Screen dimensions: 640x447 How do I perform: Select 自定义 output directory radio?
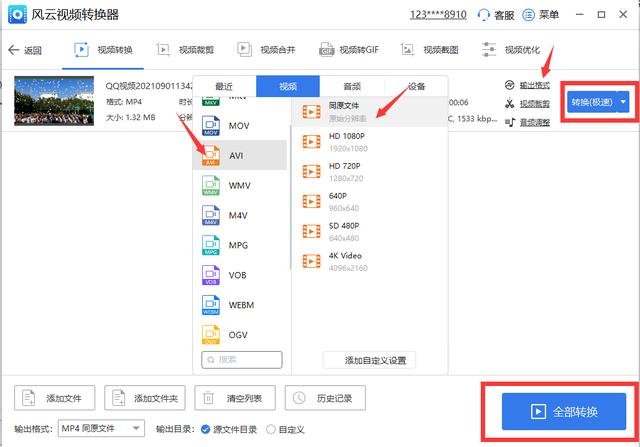[x=270, y=429]
